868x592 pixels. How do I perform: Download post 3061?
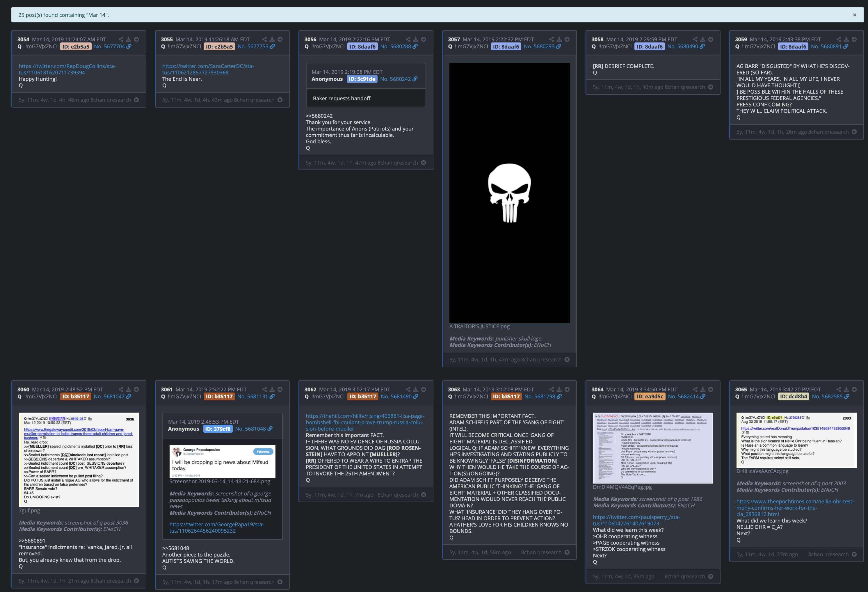pos(272,389)
